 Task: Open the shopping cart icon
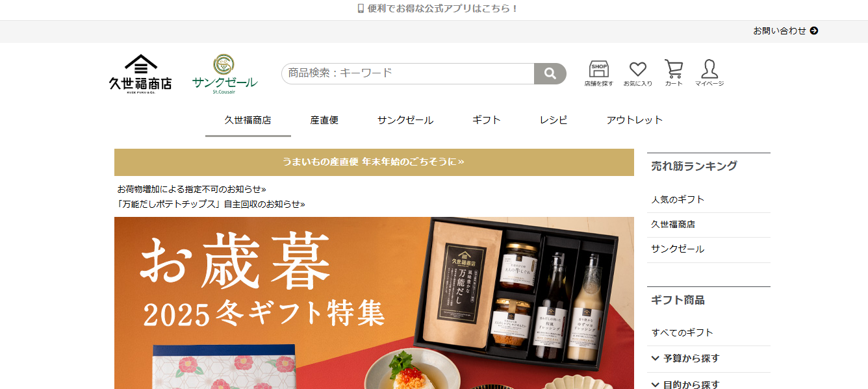coord(674,73)
